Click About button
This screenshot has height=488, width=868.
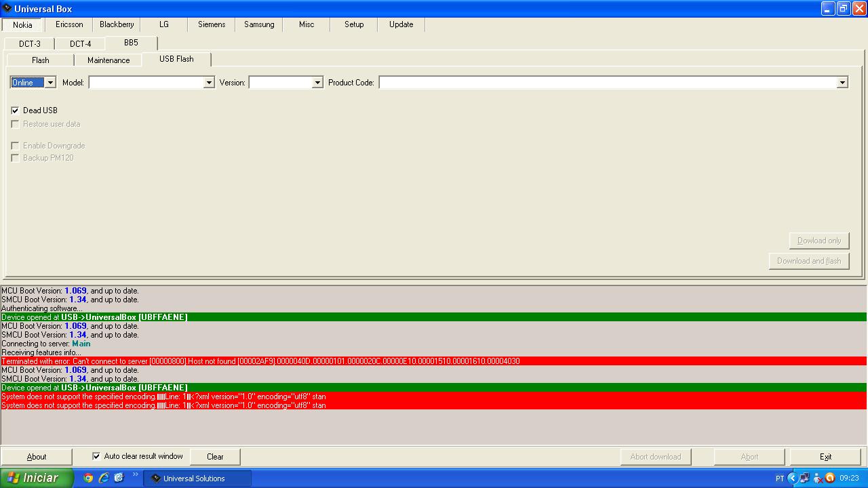pos(37,457)
